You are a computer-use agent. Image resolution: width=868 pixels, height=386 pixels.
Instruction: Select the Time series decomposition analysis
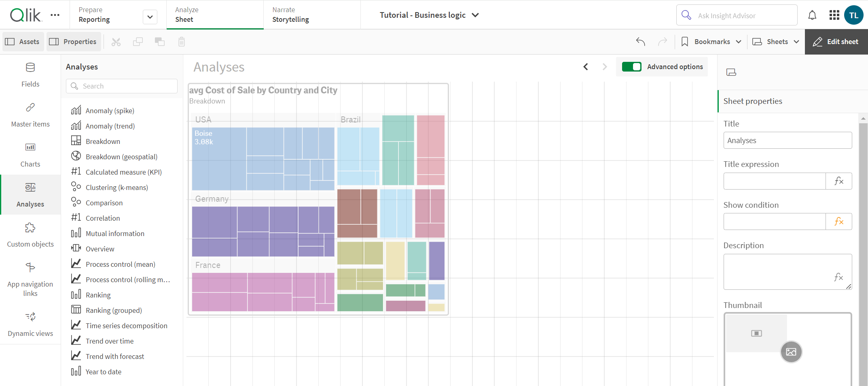point(121,325)
